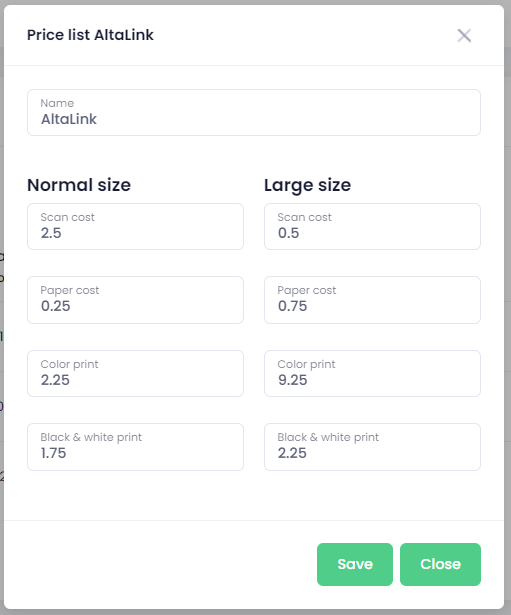Focus the Large size Scan cost field
Screen dimensions: 511x615
point(372,226)
